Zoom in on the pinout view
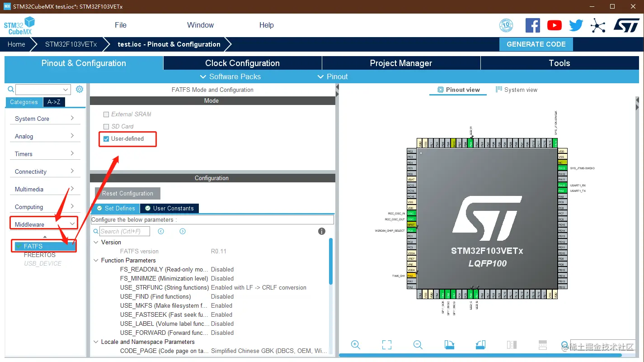Viewport: 644px width, 362px height. click(x=356, y=345)
